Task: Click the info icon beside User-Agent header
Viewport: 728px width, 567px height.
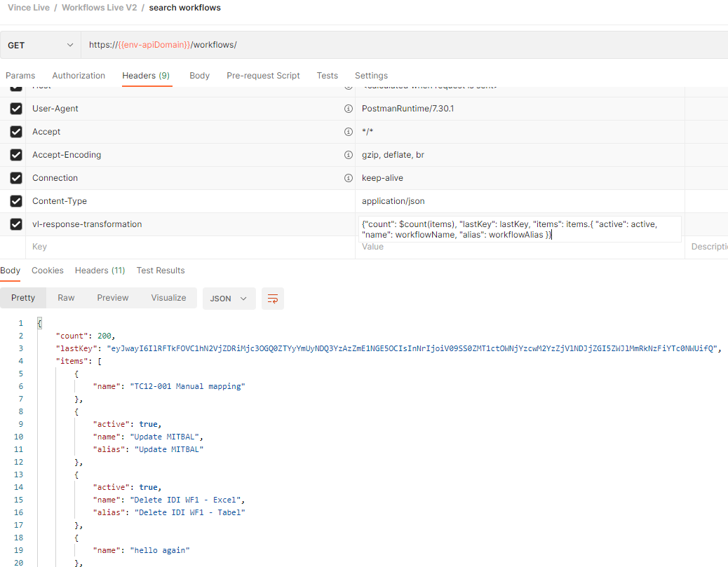Action: pos(348,109)
